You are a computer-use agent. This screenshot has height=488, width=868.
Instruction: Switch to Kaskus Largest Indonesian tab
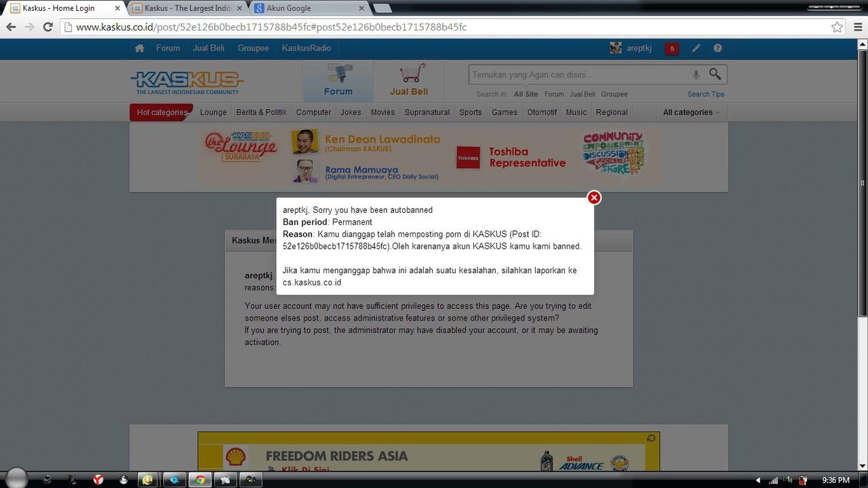click(x=188, y=8)
